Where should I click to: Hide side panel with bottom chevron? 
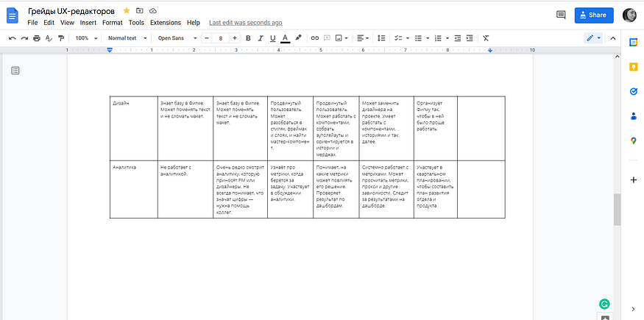coord(633,309)
